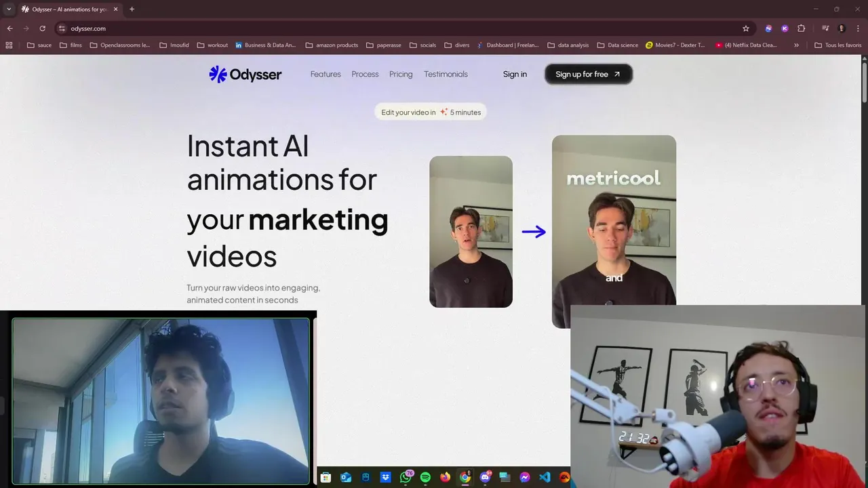
Task: Go back with the browser back arrow
Action: click(9, 28)
